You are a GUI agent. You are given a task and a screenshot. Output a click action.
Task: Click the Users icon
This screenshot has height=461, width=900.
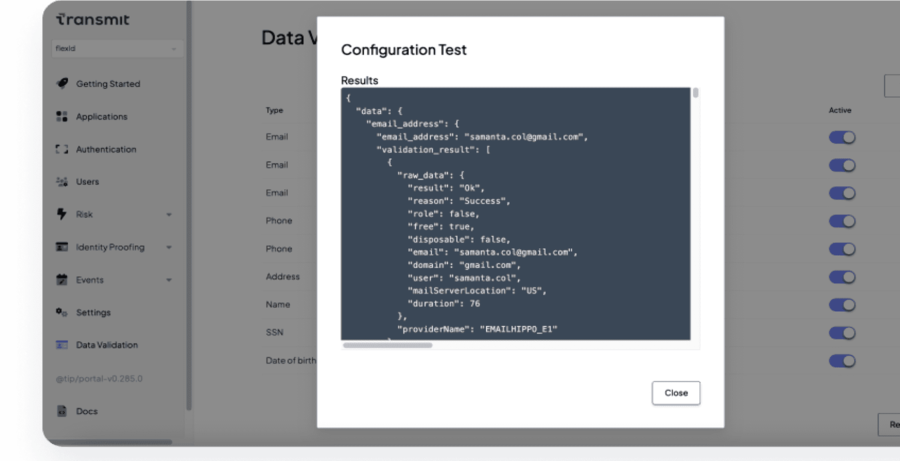pos(62,181)
